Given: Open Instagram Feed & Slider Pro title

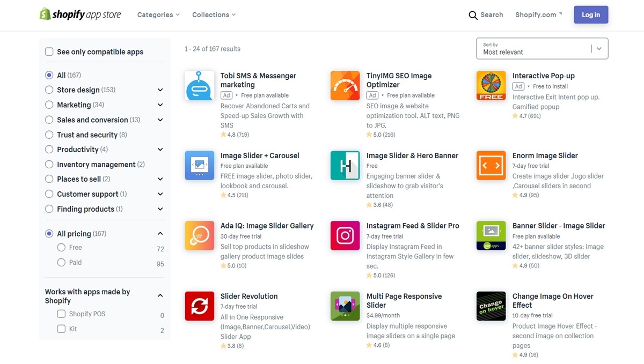Looking at the screenshot, I should click(413, 226).
